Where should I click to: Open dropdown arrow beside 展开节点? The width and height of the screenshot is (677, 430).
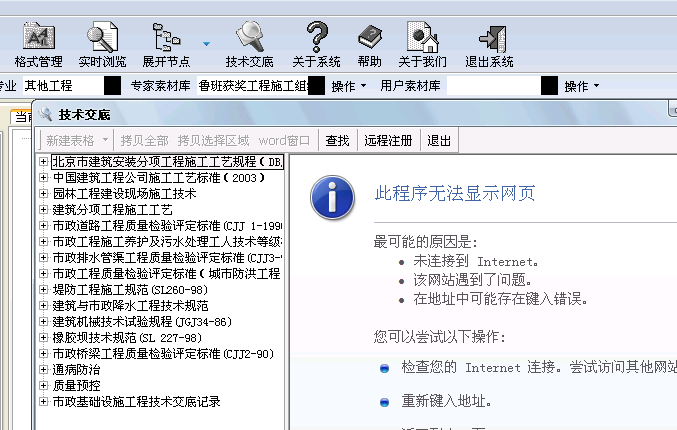tap(206, 44)
